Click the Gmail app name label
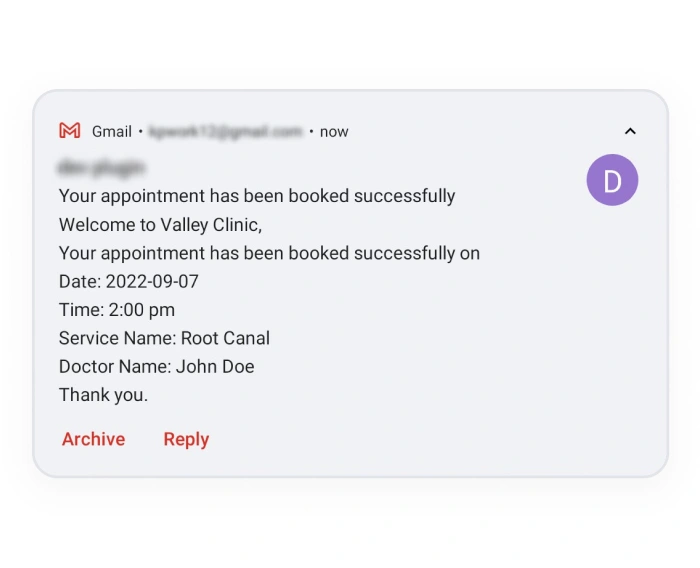Image resolution: width=700 pixels, height=568 pixels. point(112,131)
